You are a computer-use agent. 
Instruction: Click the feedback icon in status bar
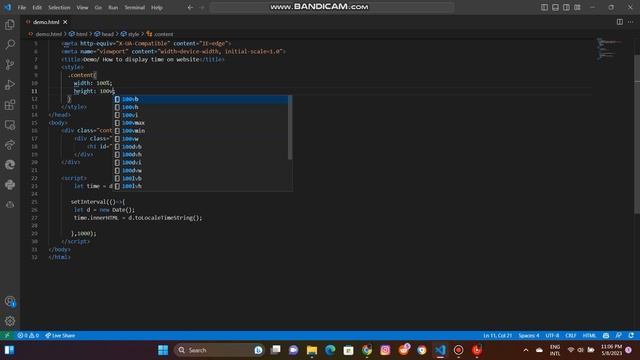click(x=619, y=336)
